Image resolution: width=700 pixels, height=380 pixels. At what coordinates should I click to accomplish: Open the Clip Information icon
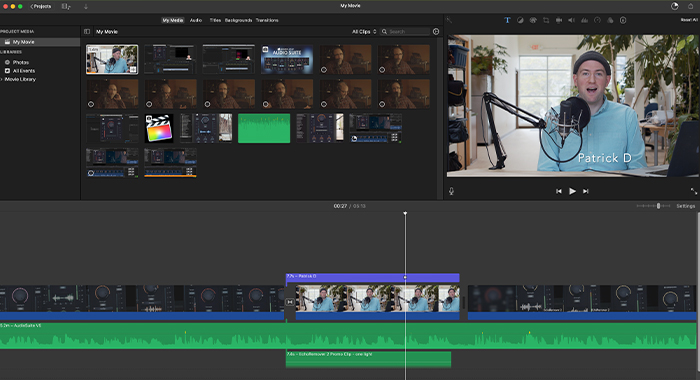[623, 20]
